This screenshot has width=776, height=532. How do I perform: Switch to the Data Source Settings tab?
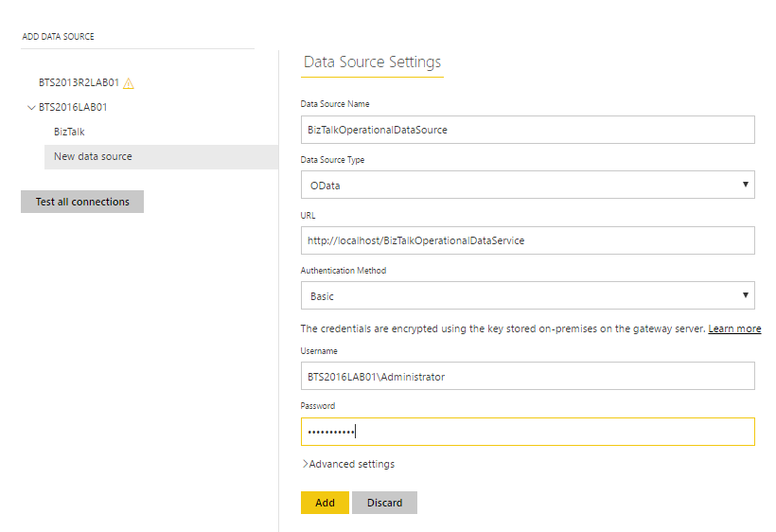click(372, 62)
